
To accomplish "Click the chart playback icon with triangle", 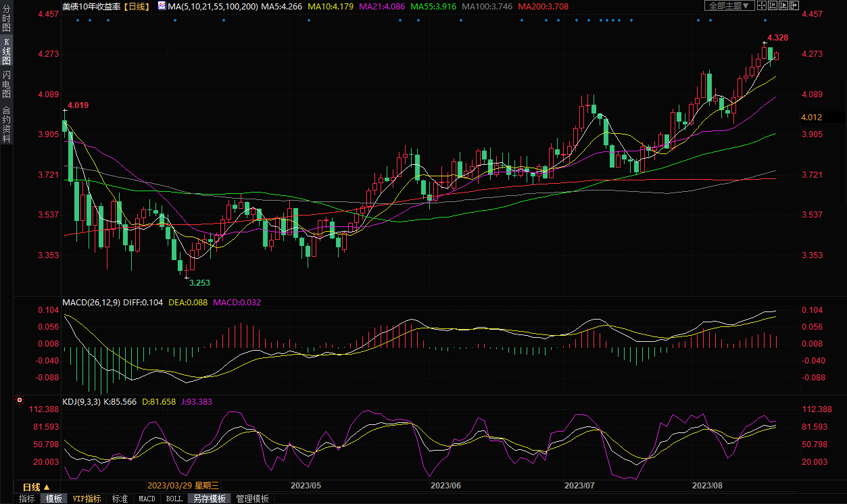I will pyautogui.click(x=783, y=5).
